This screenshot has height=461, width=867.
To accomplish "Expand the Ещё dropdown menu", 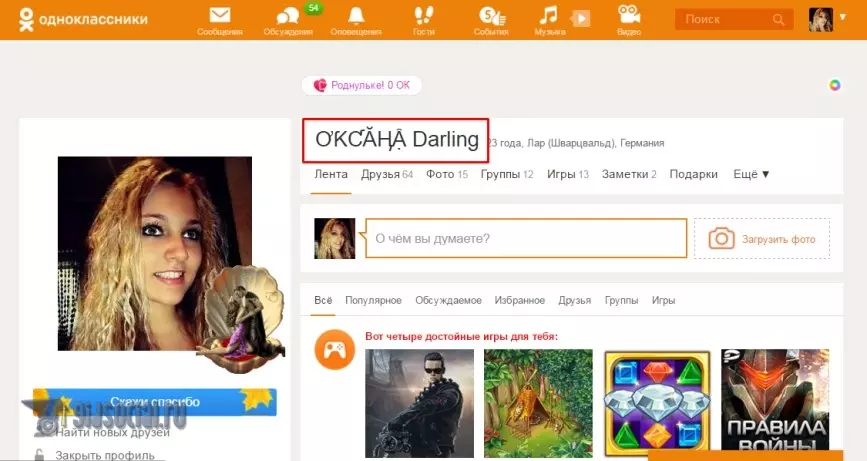I will point(751,174).
